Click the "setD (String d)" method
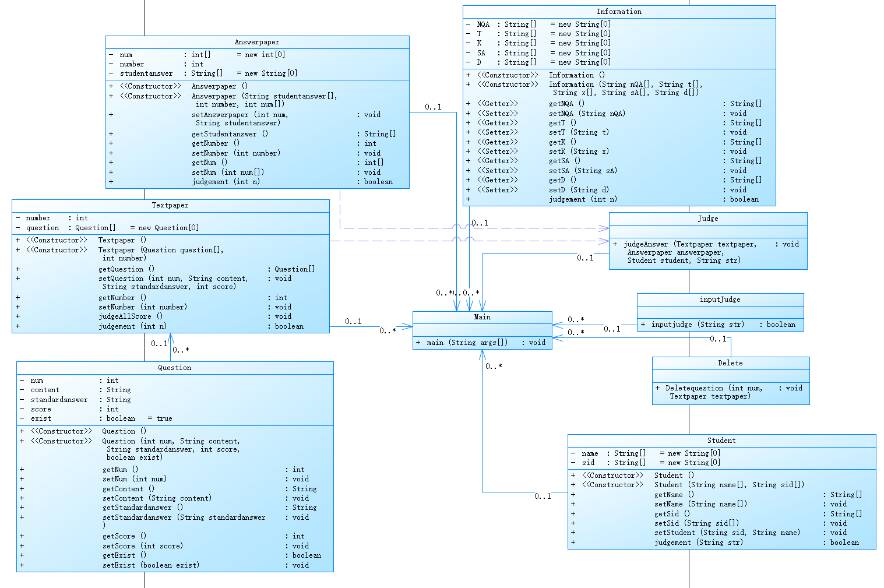This screenshot has width=884, height=588. coord(579,190)
